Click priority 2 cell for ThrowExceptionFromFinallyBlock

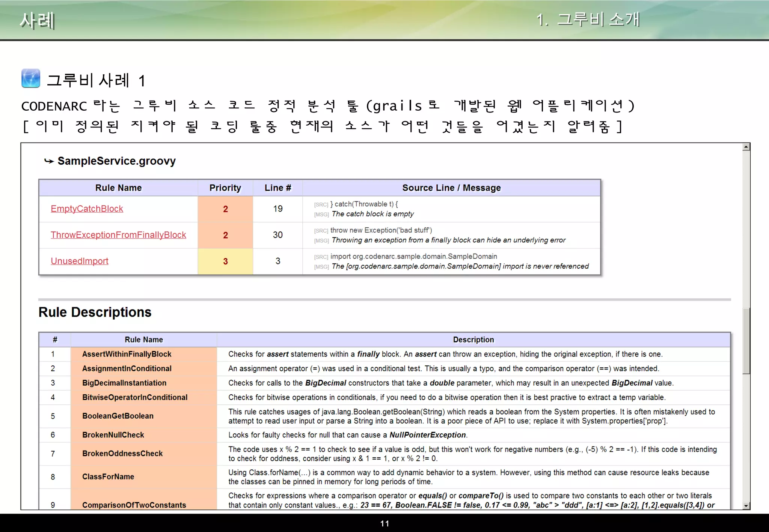tap(225, 235)
